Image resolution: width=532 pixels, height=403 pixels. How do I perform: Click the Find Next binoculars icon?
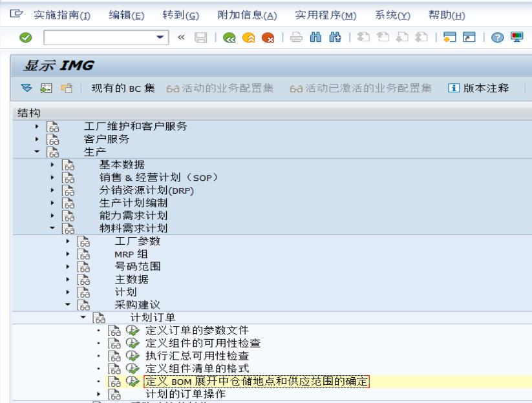click(335, 37)
